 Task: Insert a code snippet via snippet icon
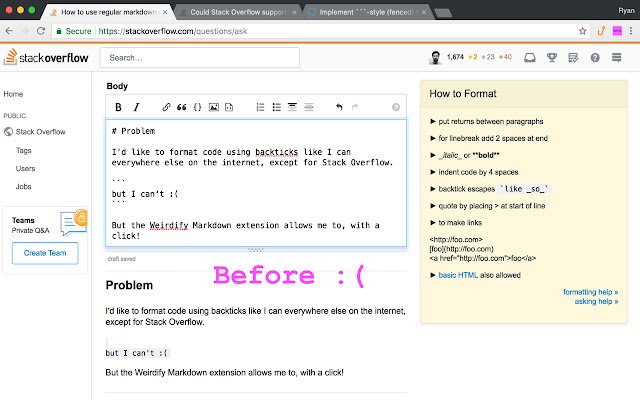(x=229, y=107)
